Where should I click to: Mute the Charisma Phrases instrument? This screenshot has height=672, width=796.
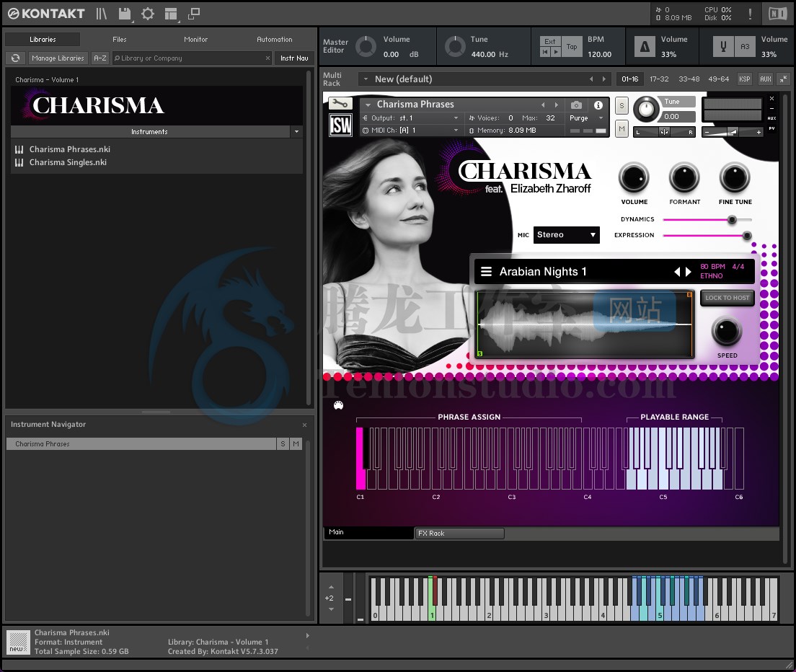(622, 129)
